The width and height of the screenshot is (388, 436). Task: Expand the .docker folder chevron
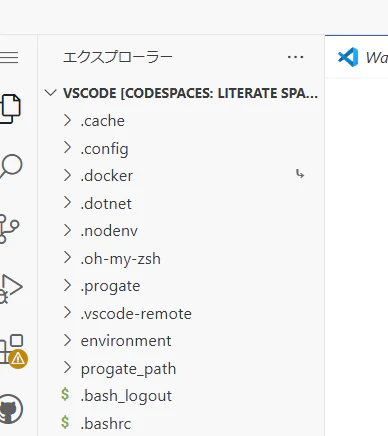67,175
